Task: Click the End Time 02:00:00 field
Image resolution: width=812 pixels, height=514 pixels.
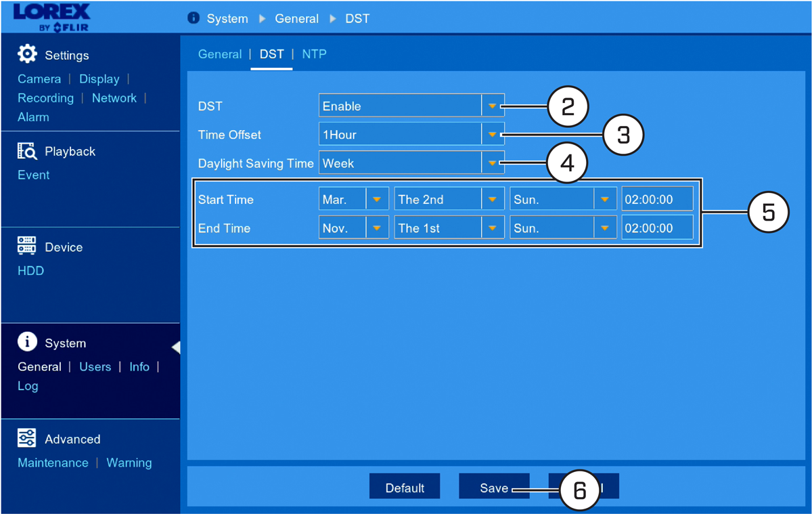Action: 658,228
